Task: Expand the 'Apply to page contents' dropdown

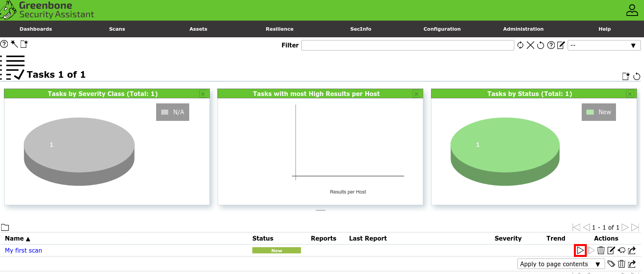Action: pyautogui.click(x=561, y=264)
